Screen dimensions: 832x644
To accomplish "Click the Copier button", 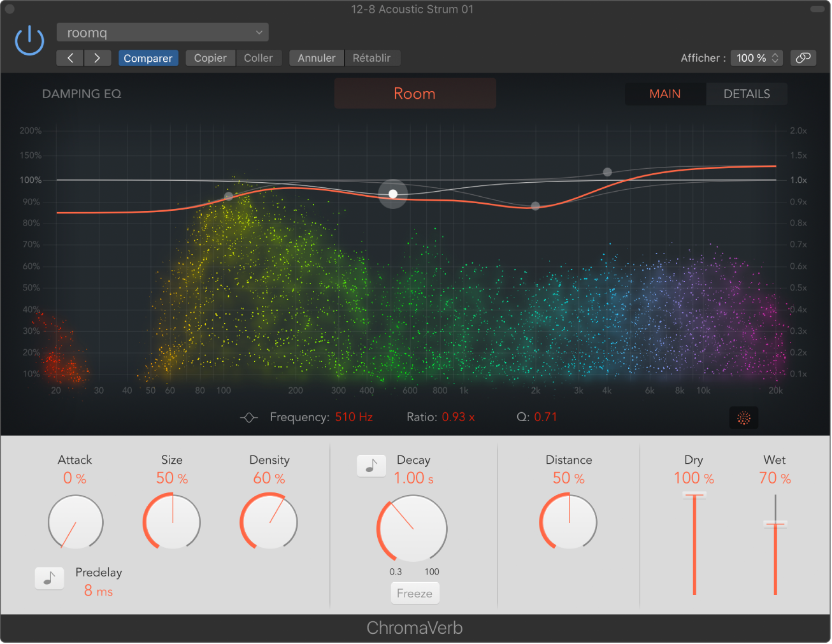I will tap(210, 58).
